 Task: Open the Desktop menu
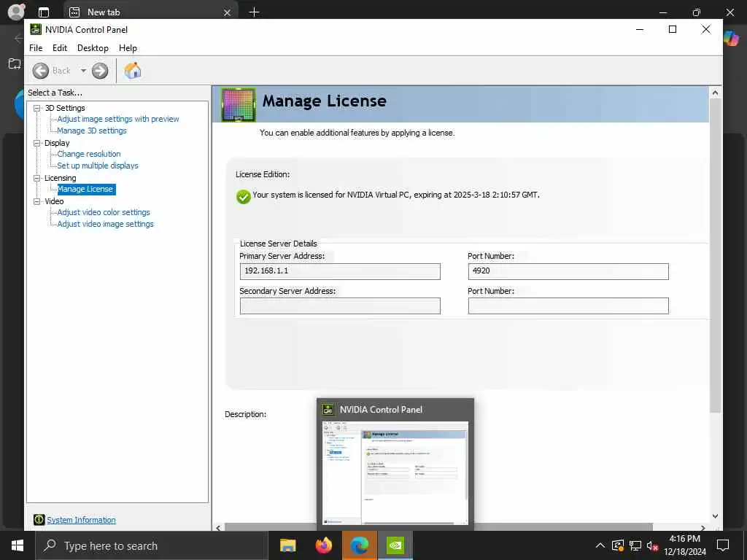[x=93, y=48]
